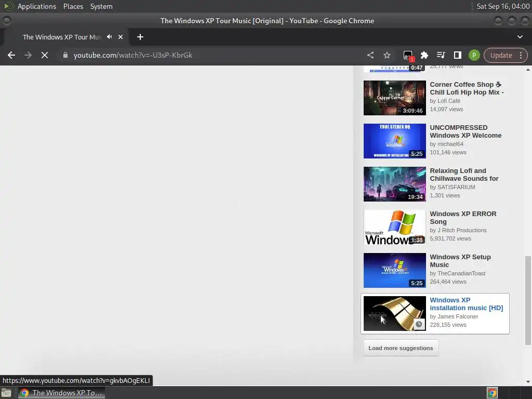Click 'by michael64' channel text
532x399 pixels.
(x=446, y=144)
